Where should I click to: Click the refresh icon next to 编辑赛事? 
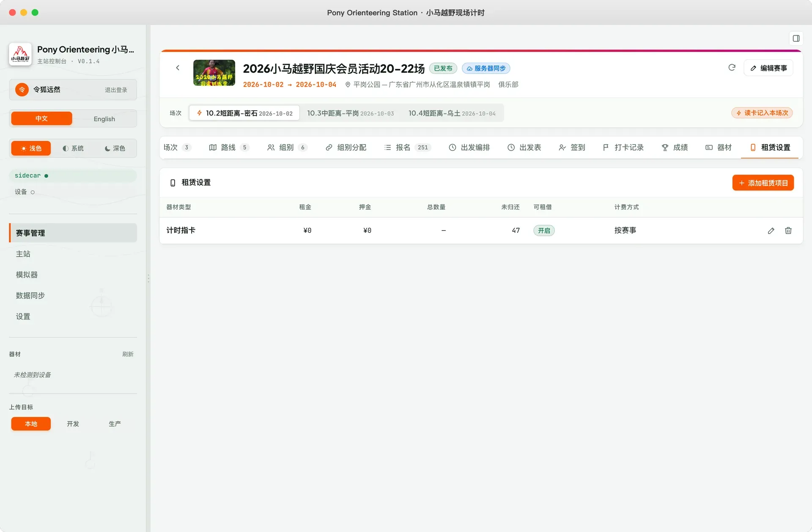point(732,68)
